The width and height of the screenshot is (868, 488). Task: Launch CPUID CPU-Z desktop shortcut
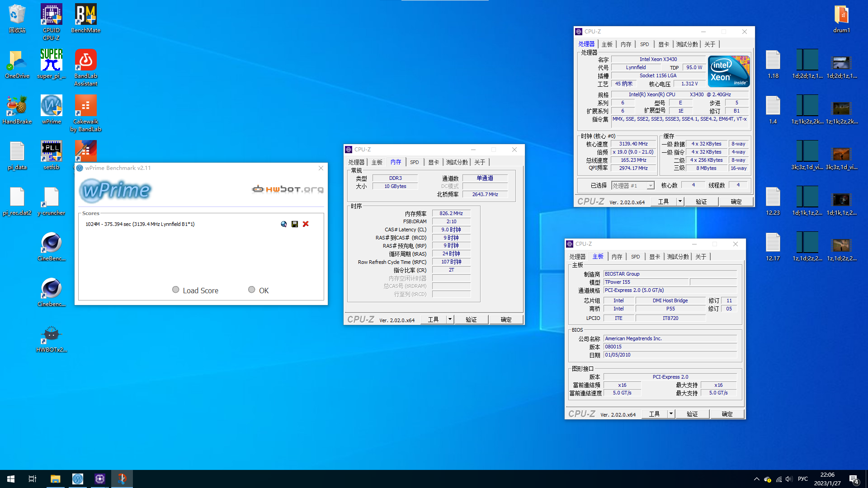pyautogui.click(x=51, y=22)
